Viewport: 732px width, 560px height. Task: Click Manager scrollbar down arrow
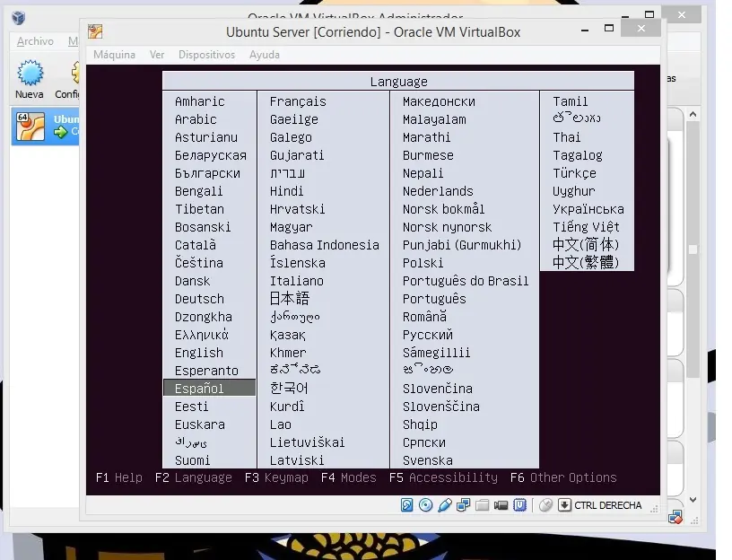pyautogui.click(x=693, y=500)
